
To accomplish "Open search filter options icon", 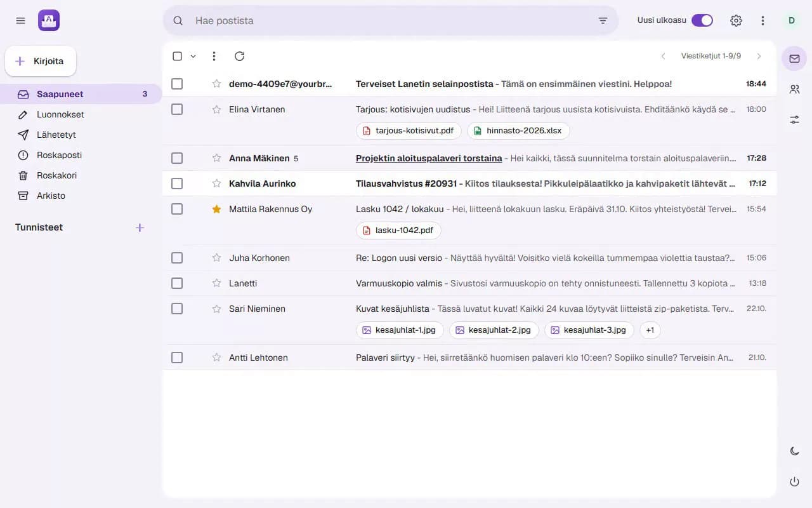I will 603,20.
